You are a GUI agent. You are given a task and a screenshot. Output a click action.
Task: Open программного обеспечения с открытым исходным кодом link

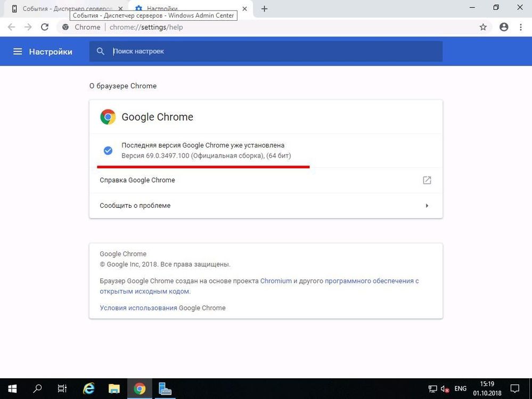259,286
